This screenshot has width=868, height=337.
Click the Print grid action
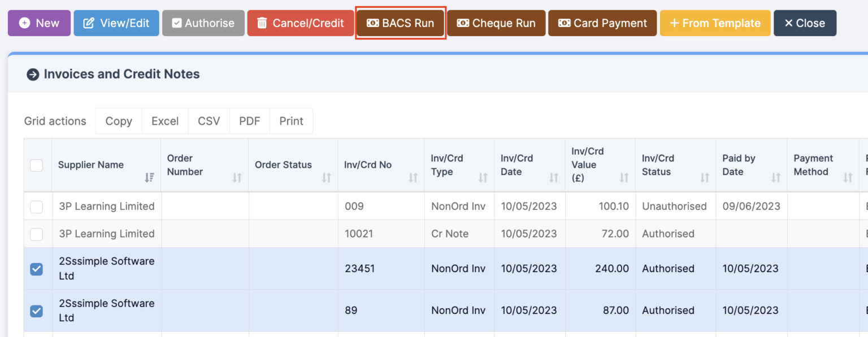pos(291,121)
